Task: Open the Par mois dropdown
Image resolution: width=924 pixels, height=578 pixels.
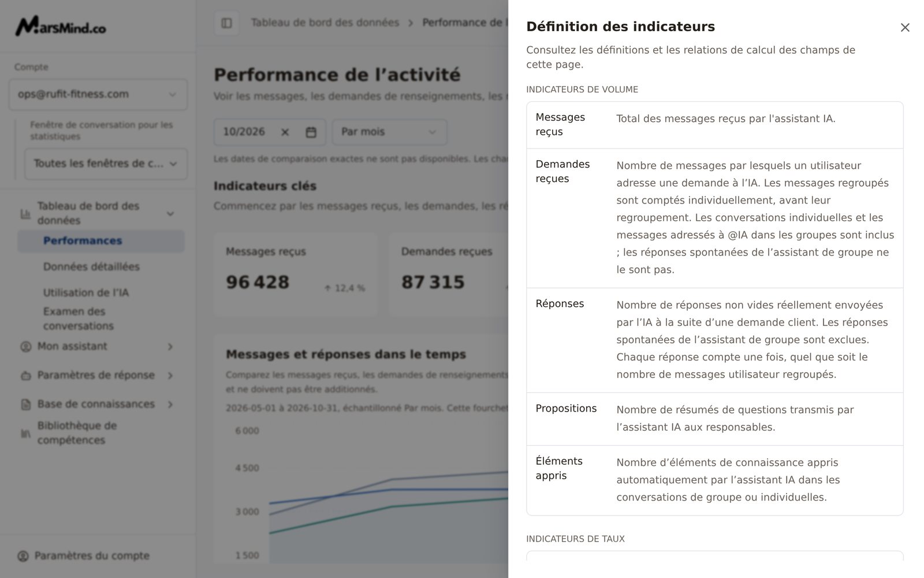Action: click(389, 132)
